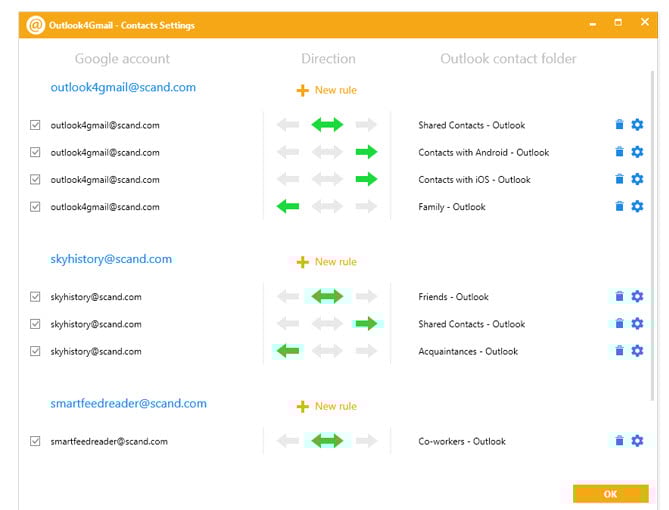Image resolution: width=669 pixels, height=510 pixels.
Task: Disable the smartfeedreader Co-workers rule checkbox
Action: coord(36,441)
